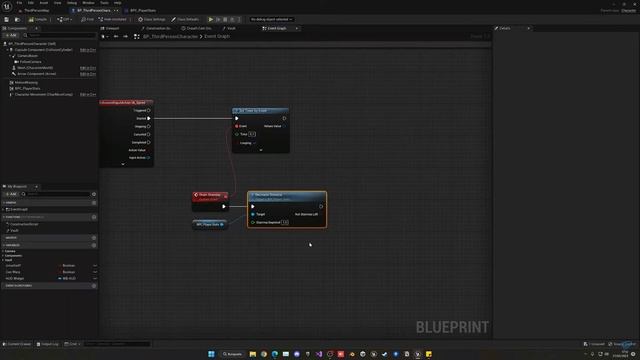The width and height of the screenshot is (640, 360).
Task: Click the red Event delegate pin on timer node
Action: tap(237, 126)
